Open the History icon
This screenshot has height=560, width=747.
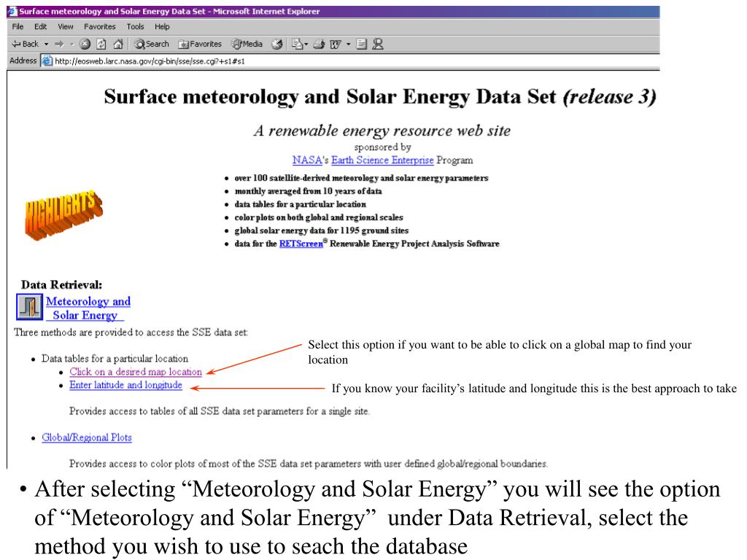point(276,44)
